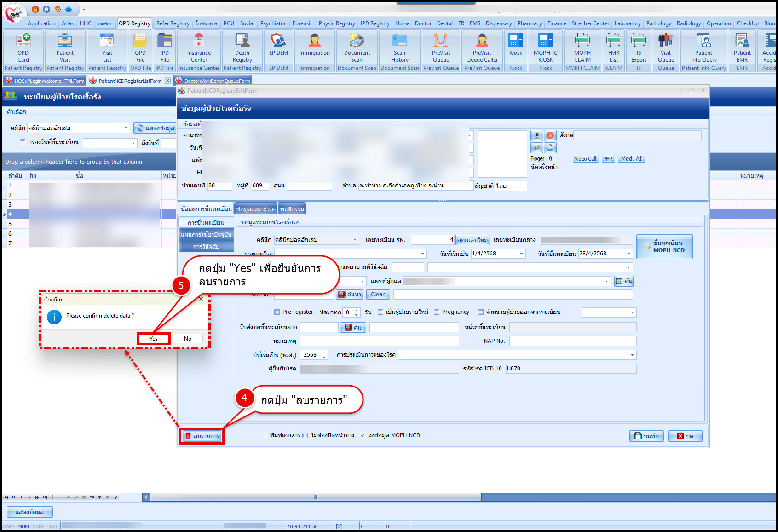778x532 pixels.
Task: Uncheck the ส่งข้อมูล MOPH-NCD checkbox
Action: 363,435
